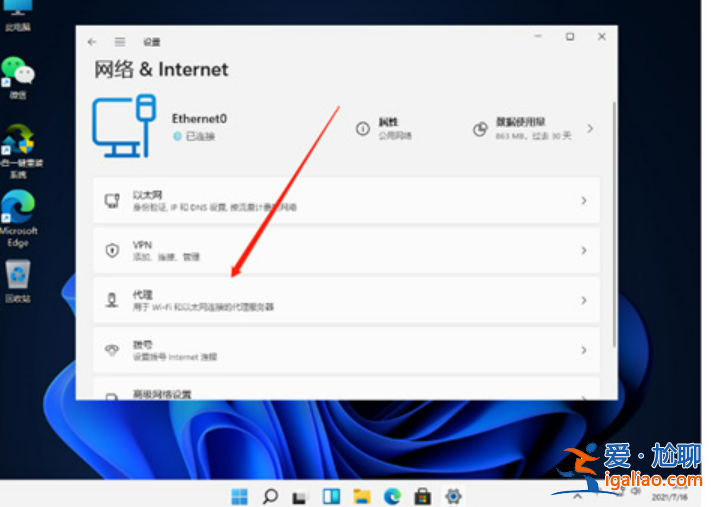The image size is (715, 507).
Task: Go back with the Settings back arrow
Action: (x=92, y=42)
